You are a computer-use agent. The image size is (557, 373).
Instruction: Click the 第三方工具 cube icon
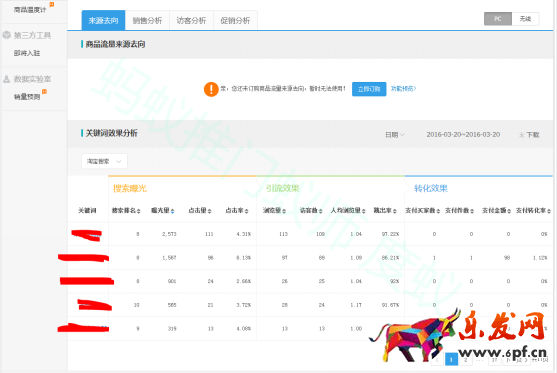coord(7,35)
